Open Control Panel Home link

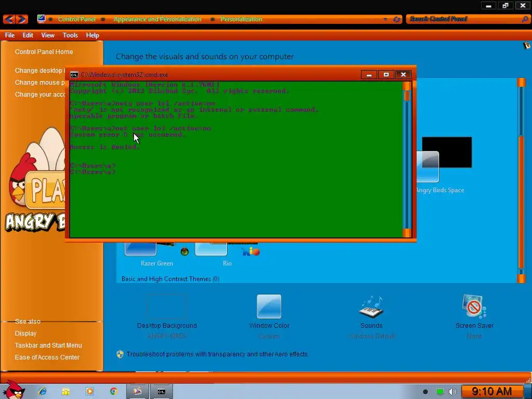(x=44, y=52)
